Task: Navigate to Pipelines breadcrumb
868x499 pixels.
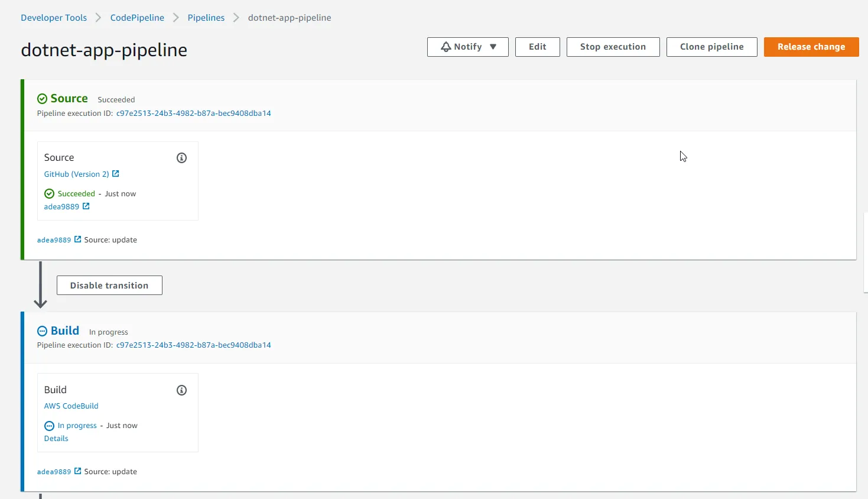Action: pyautogui.click(x=206, y=18)
